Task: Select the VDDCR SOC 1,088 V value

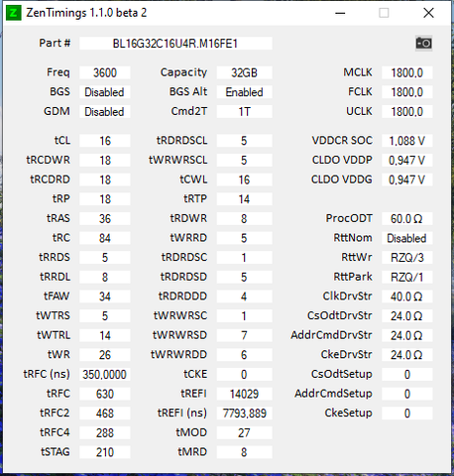Action: [x=407, y=141]
